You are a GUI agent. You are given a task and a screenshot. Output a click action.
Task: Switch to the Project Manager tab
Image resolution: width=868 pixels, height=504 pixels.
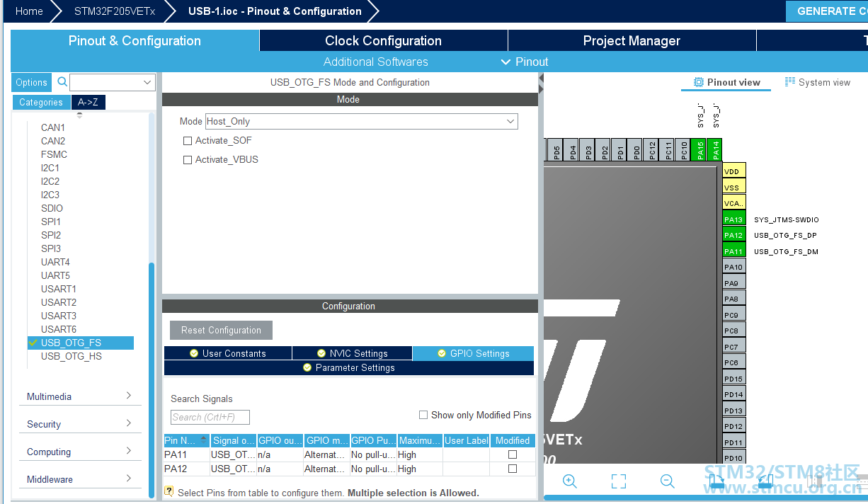632,41
